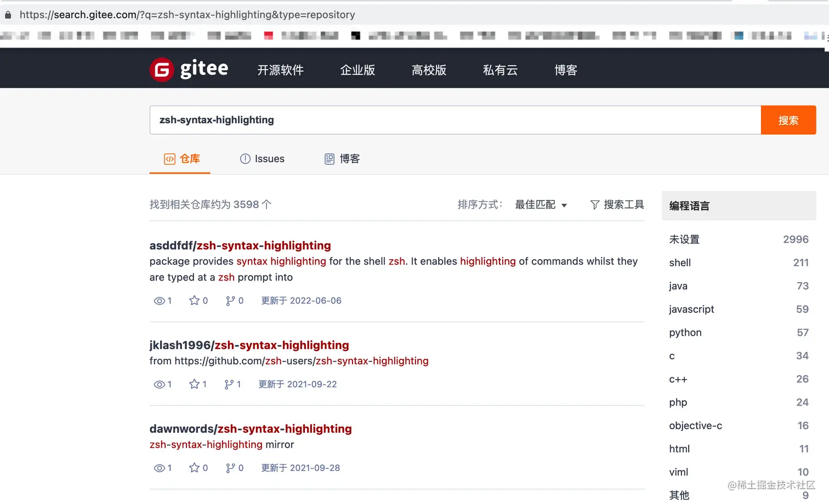Open 高校版 in top navigation
The height and width of the screenshot is (504, 829).
[x=429, y=70]
